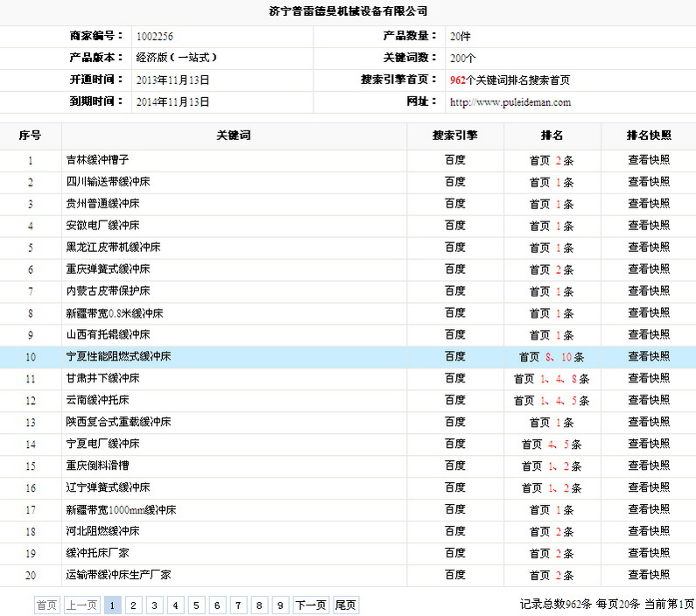Click company title 济宁普雷德曼机械设备有限公司

[348, 11]
